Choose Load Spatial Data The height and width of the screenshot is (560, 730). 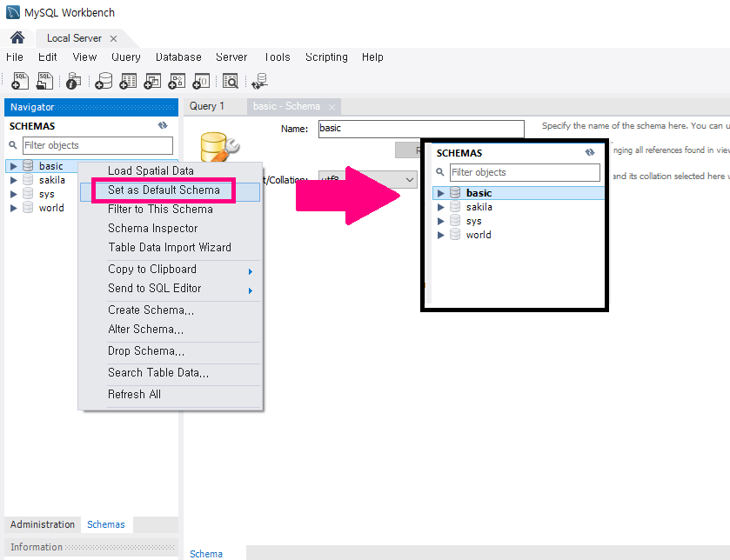(x=170, y=170)
